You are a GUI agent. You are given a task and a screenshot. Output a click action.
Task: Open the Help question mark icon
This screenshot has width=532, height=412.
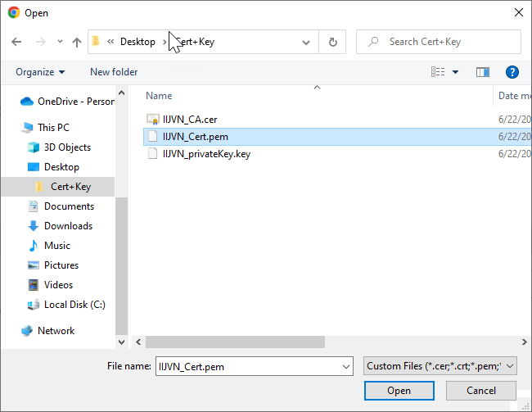(x=512, y=72)
